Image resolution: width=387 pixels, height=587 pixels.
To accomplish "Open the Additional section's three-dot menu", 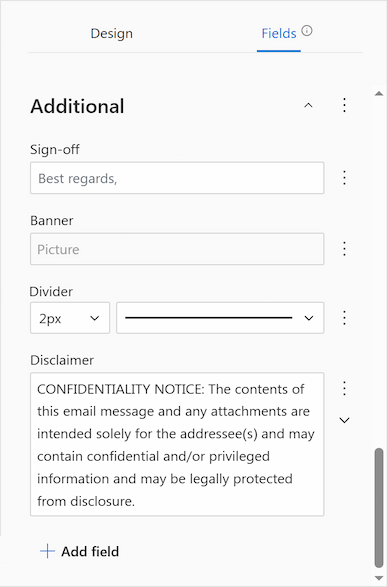I will click(x=344, y=105).
